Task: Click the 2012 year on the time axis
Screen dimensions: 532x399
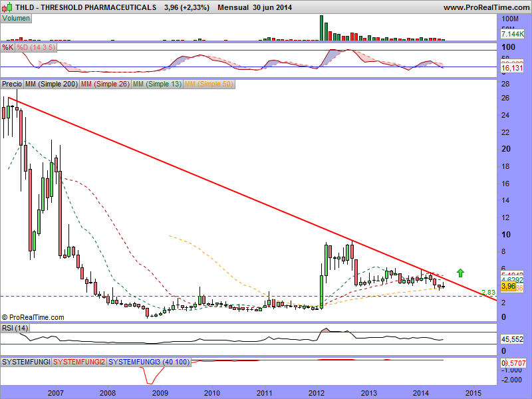Action: (x=317, y=393)
